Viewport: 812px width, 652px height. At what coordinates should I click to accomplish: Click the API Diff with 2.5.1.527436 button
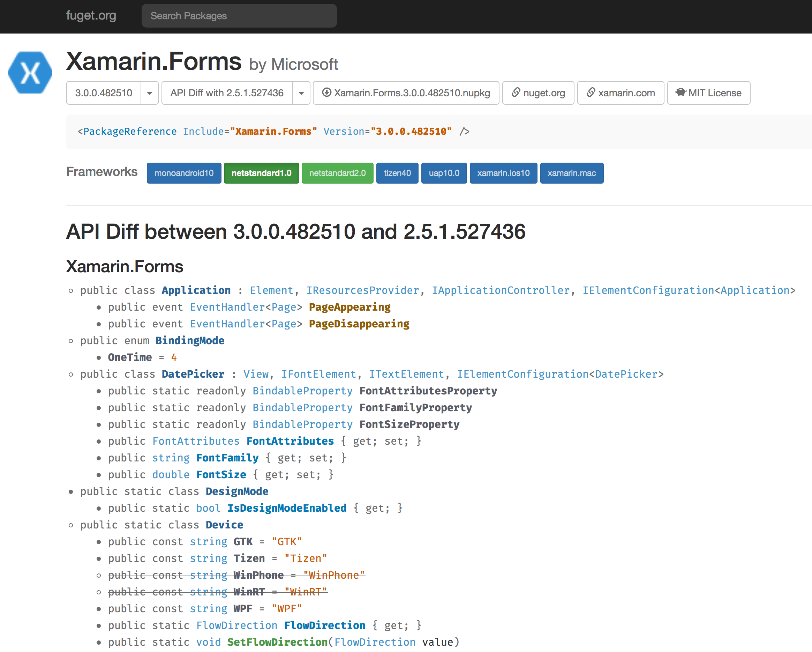(x=227, y=93)
